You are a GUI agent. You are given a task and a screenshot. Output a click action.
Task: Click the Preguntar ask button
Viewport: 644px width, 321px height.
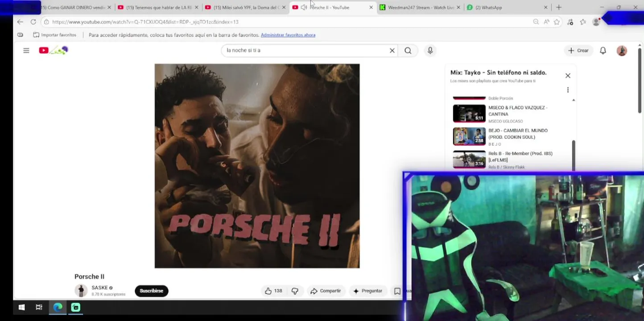click(x=368, y=291)
